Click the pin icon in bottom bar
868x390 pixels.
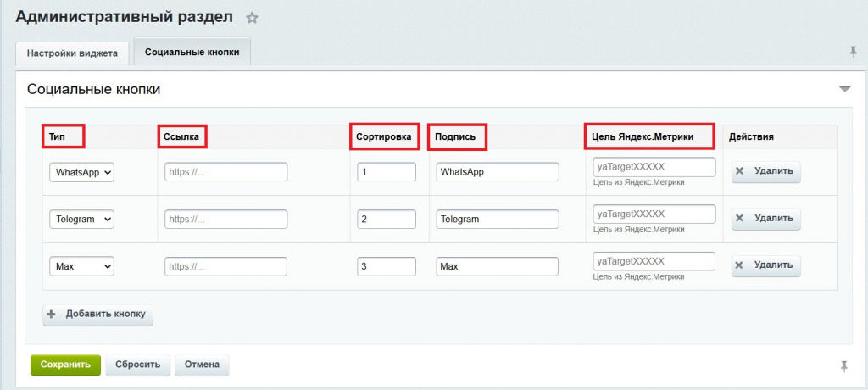843,365
